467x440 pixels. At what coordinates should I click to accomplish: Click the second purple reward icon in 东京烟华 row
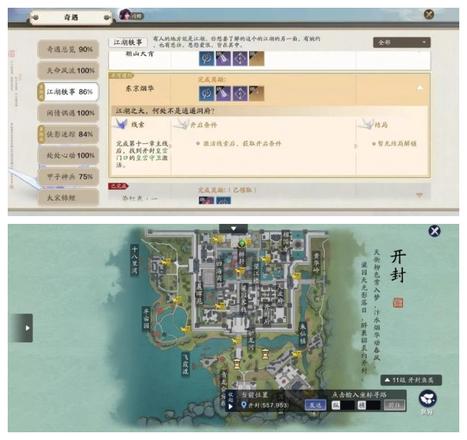[x=223, y=94]
